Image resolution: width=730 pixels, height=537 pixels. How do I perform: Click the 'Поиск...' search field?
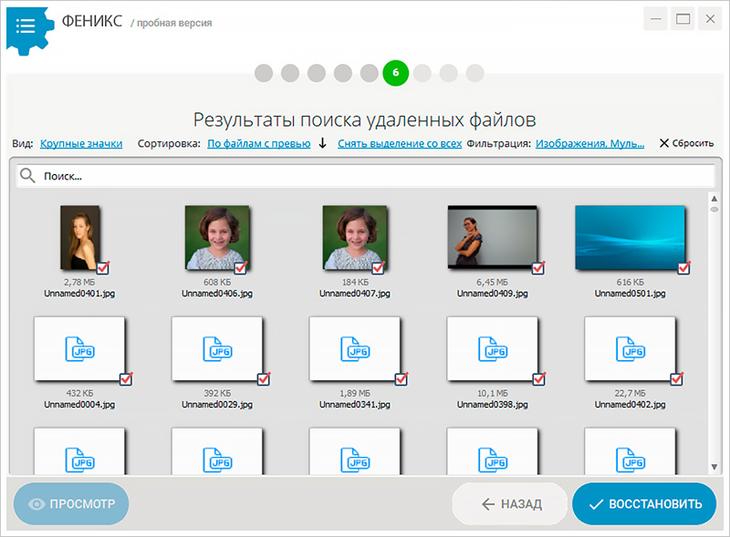[365, 176]
